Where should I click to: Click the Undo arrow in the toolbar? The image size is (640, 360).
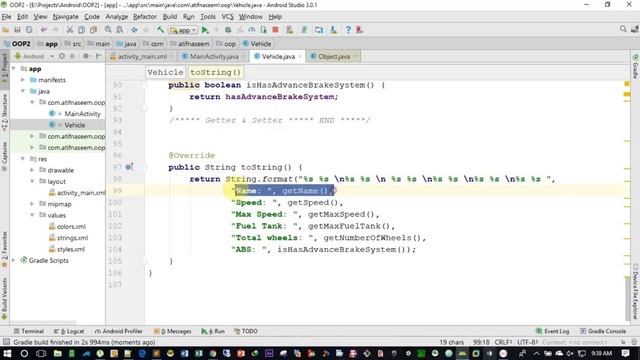[44, 30]
